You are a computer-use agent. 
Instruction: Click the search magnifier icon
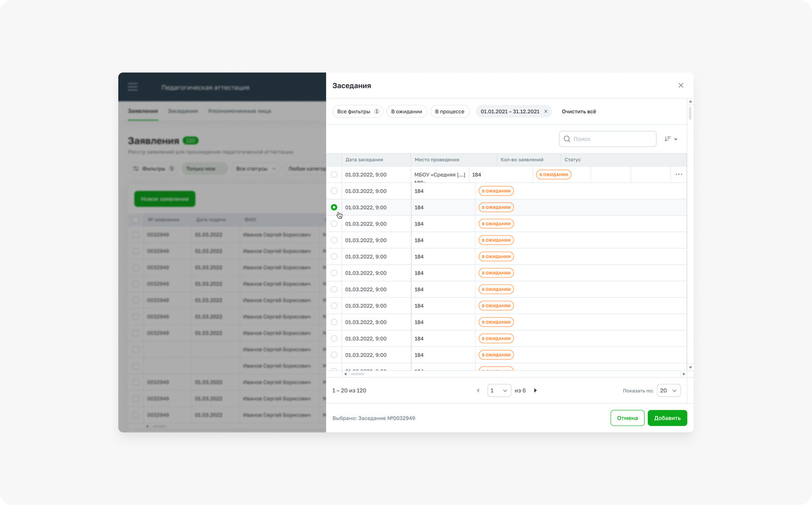coord(566,139)
